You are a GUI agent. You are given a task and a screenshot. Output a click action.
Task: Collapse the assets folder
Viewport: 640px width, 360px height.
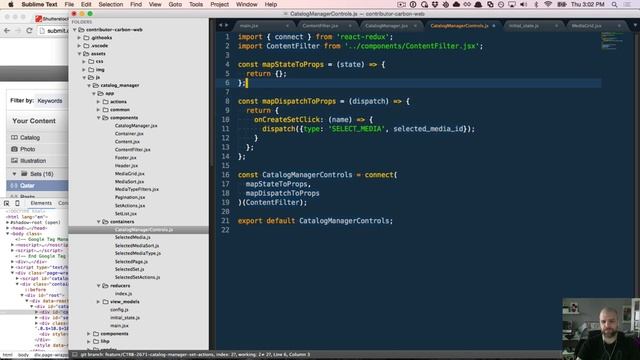[x=79, y=53]
